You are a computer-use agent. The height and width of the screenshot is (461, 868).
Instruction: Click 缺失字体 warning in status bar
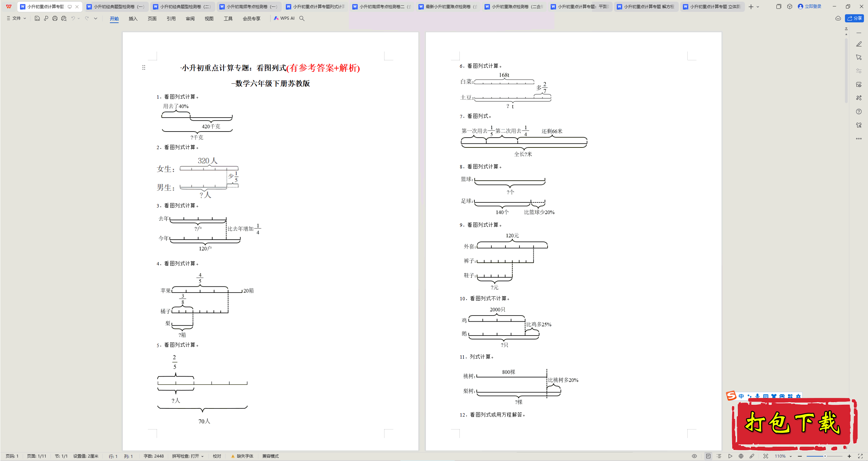tap(242, 456)
